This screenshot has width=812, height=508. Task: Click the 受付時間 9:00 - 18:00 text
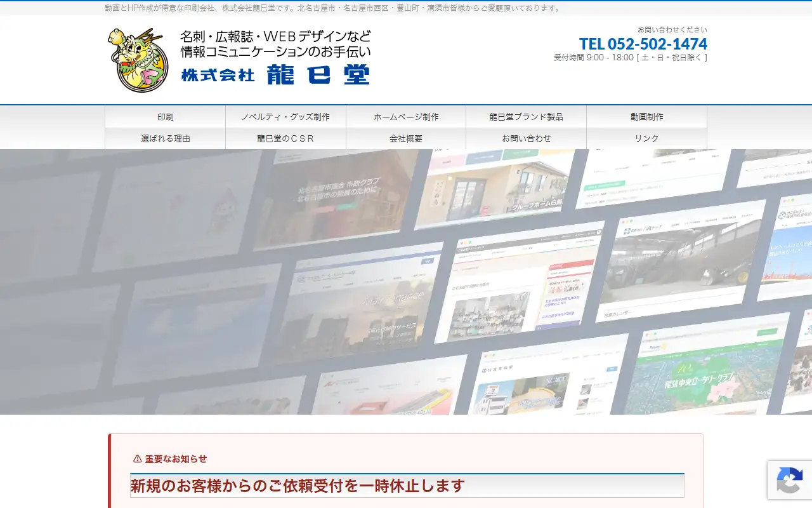point(631,58)
